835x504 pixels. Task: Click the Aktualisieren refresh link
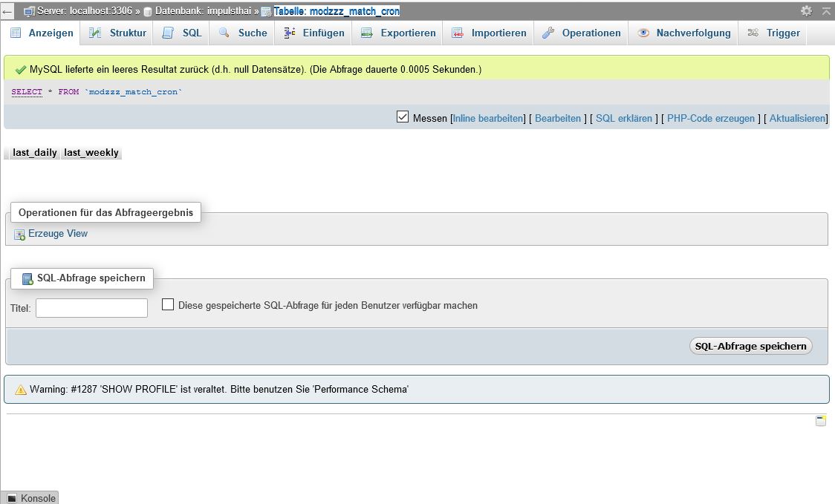tap(796, 118)
